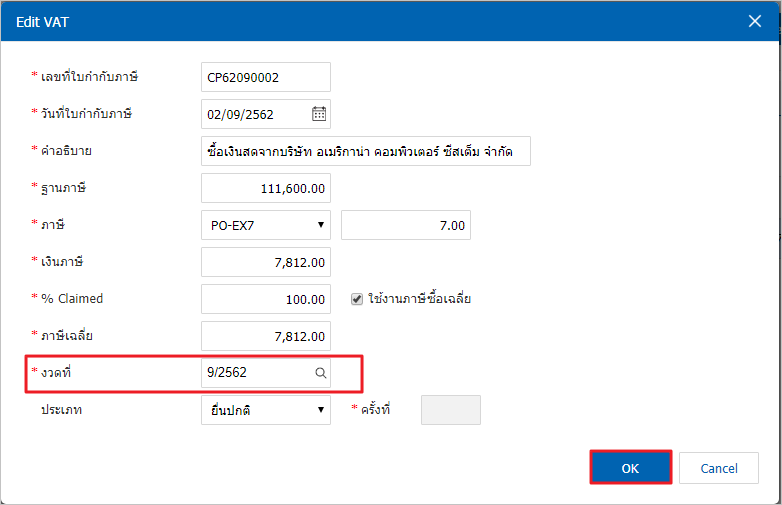The width and height of the screenshot is (782, 505).
Task: Toggle ใช้งานภาษีซื้อเฉลี่ย checkbox
Action: click(357, 299)
